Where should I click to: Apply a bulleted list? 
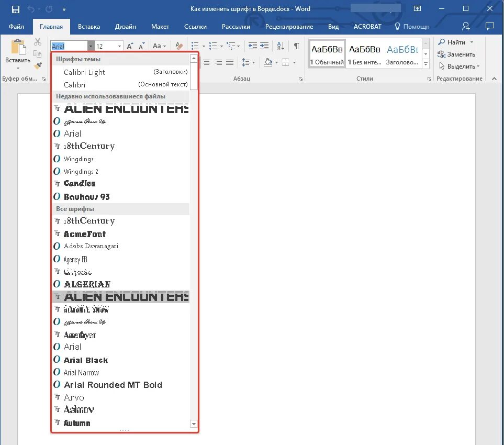(x=195, y=46)
